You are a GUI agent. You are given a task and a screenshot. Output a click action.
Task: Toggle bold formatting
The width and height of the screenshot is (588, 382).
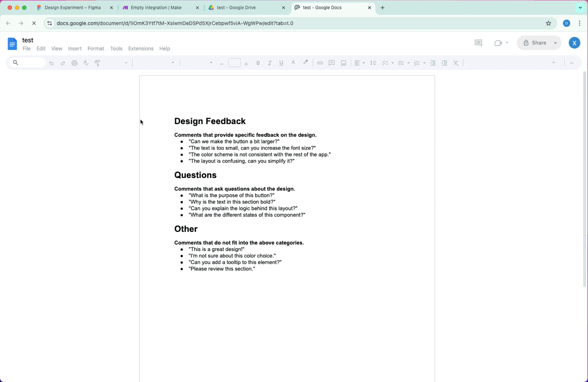pos(258,63)
